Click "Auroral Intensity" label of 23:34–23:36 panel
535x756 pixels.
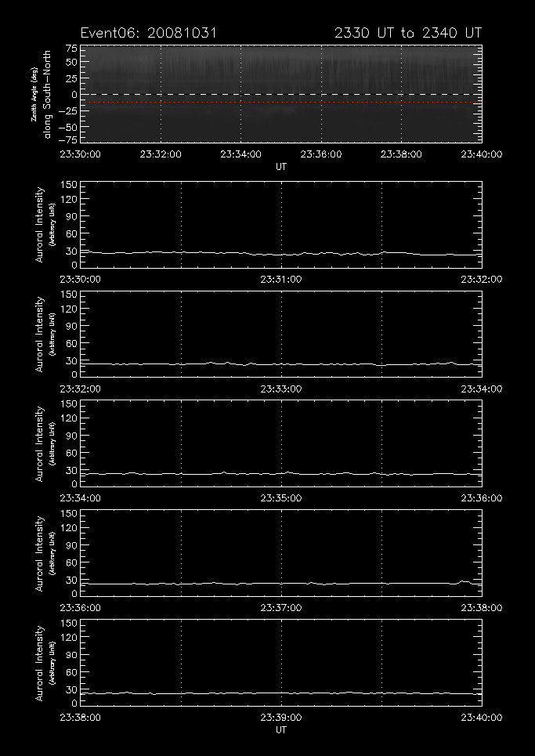[40, 443]
